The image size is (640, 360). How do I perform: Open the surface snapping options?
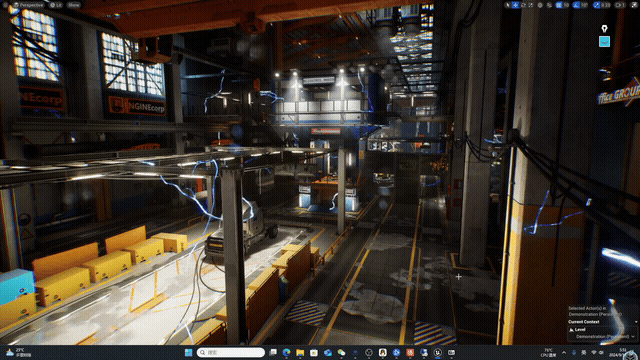(549, 5)
